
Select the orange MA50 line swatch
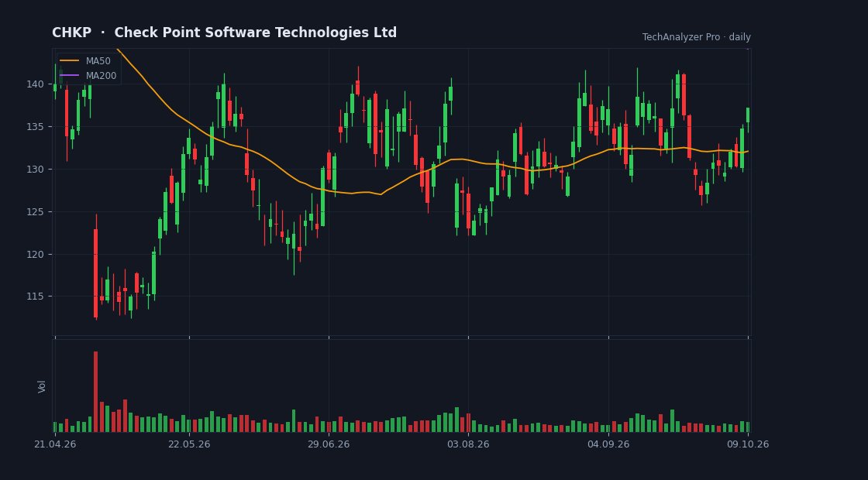pyautogui.click(x=69, y=61)
